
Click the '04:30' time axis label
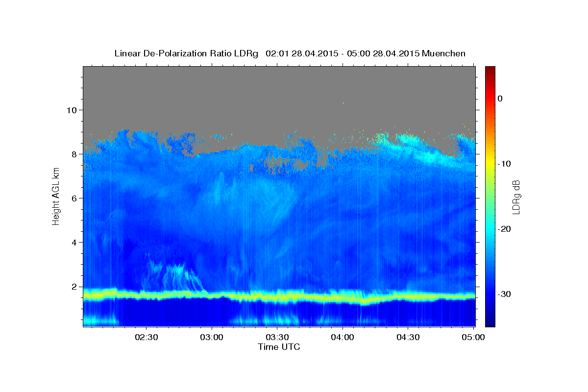[408, 337]
